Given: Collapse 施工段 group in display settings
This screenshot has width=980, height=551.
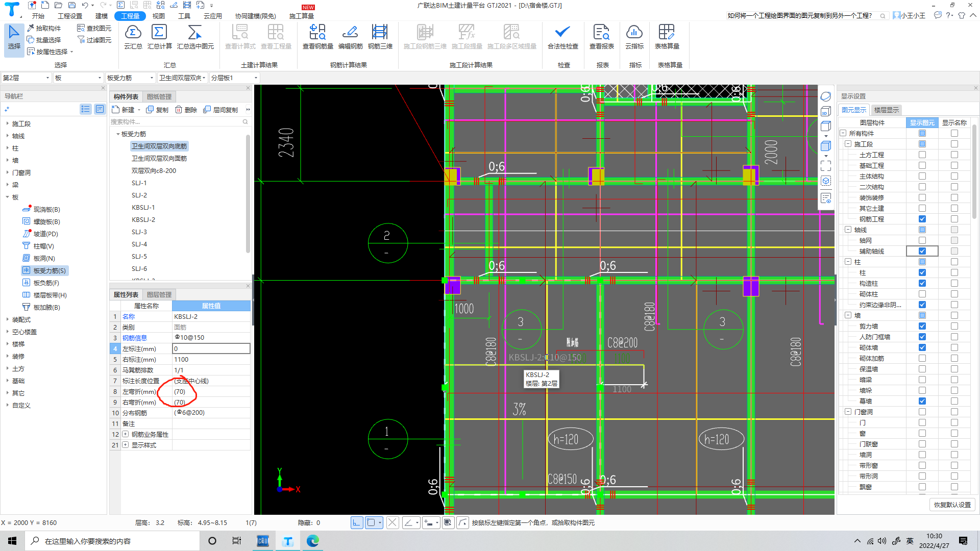Looking at the screenshot, I should tap(848, 144).
